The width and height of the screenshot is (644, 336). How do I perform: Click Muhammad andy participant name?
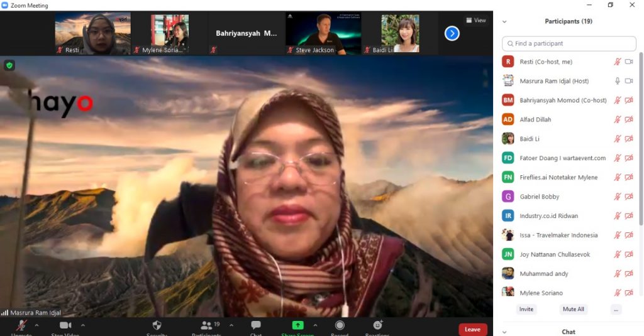(544, 274)
